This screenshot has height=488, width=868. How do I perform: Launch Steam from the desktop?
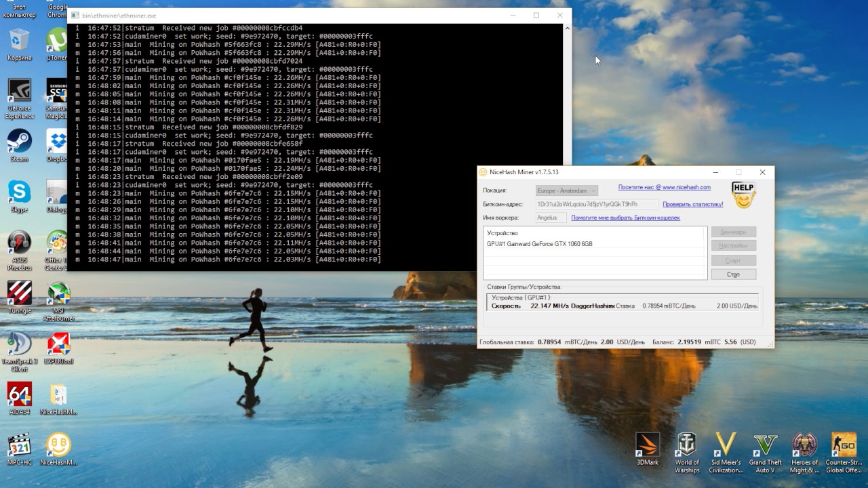20,145
